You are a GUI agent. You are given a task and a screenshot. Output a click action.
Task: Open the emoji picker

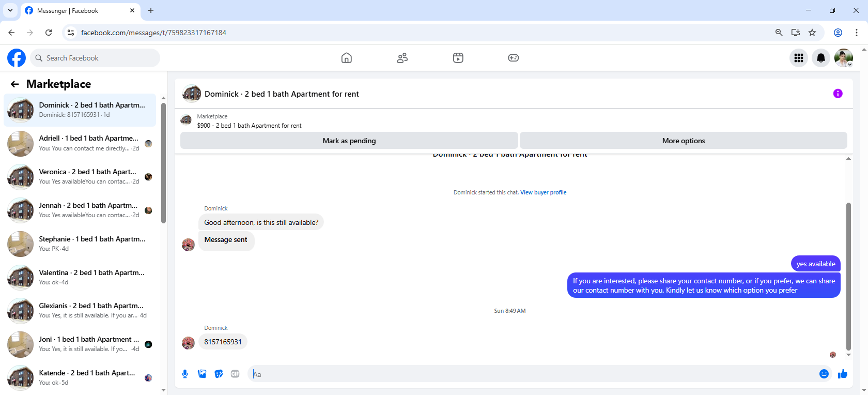pyautogui.click(x=824, y=374)
